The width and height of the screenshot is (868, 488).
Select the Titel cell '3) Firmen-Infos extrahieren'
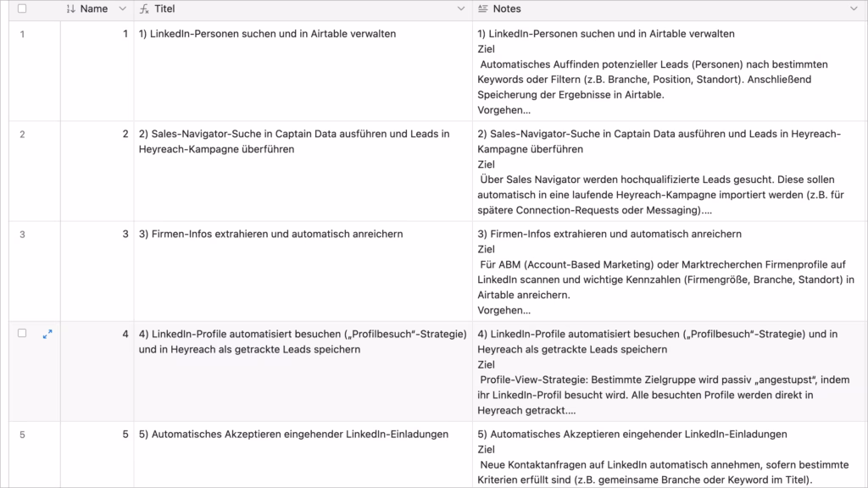coord(303,272)
